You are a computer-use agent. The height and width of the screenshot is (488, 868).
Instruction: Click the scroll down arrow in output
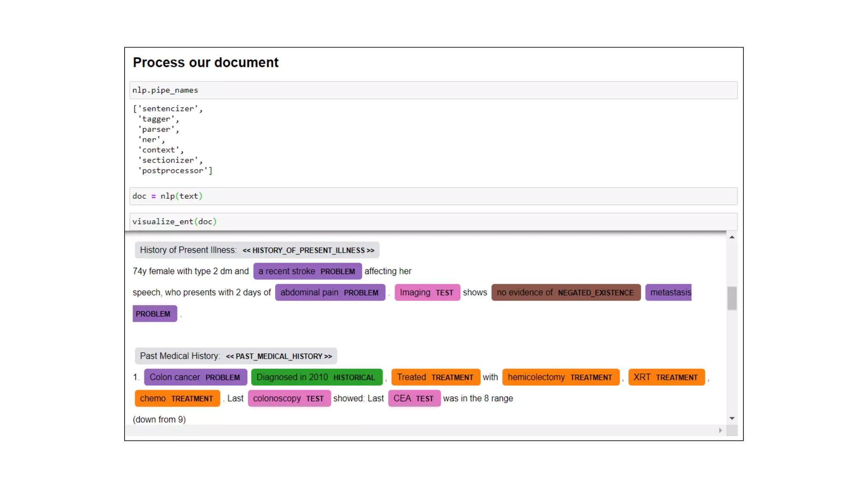click(x=732, y=419)
